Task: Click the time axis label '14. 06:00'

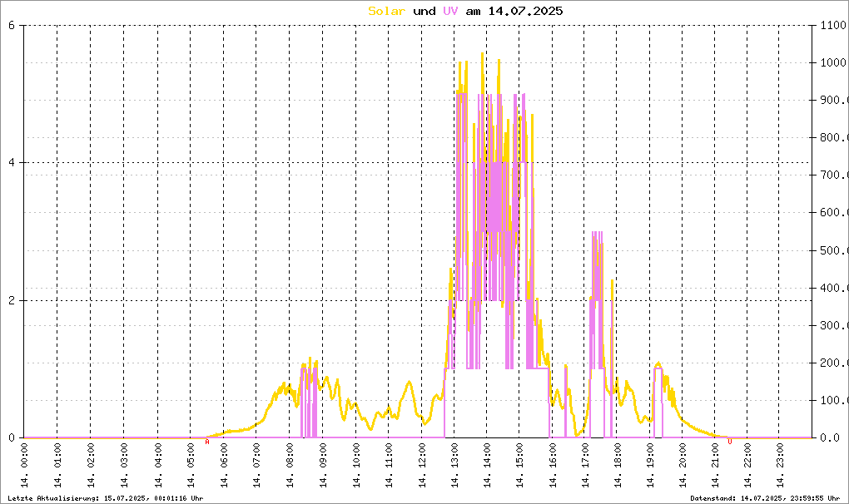Action: coord(224,466)
